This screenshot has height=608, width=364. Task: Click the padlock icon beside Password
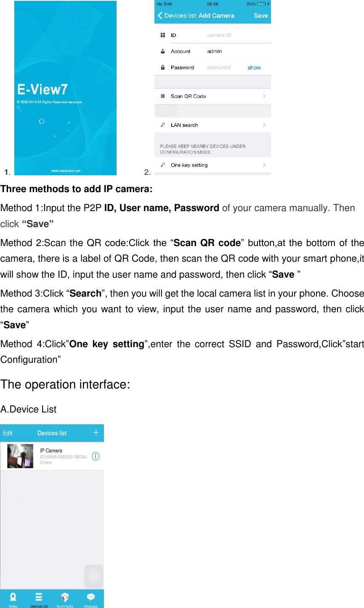(163, 67)
